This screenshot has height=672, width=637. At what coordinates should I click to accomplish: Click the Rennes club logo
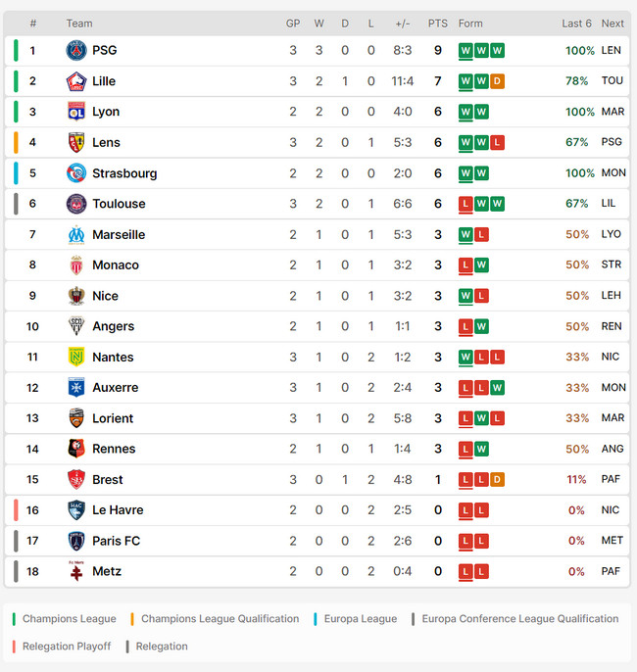[76, 449]
